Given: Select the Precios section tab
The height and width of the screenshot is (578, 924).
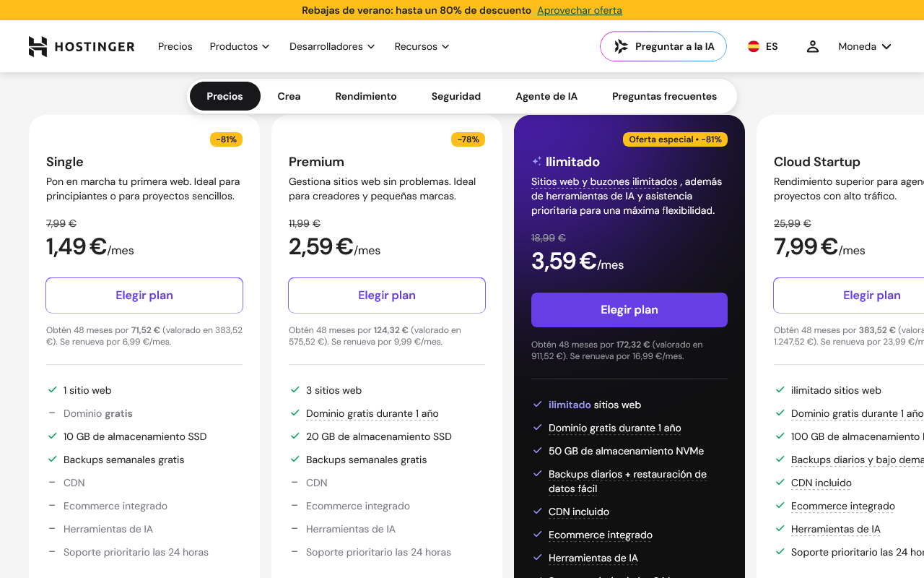Looking at the screenshot, I should [225, 96].
